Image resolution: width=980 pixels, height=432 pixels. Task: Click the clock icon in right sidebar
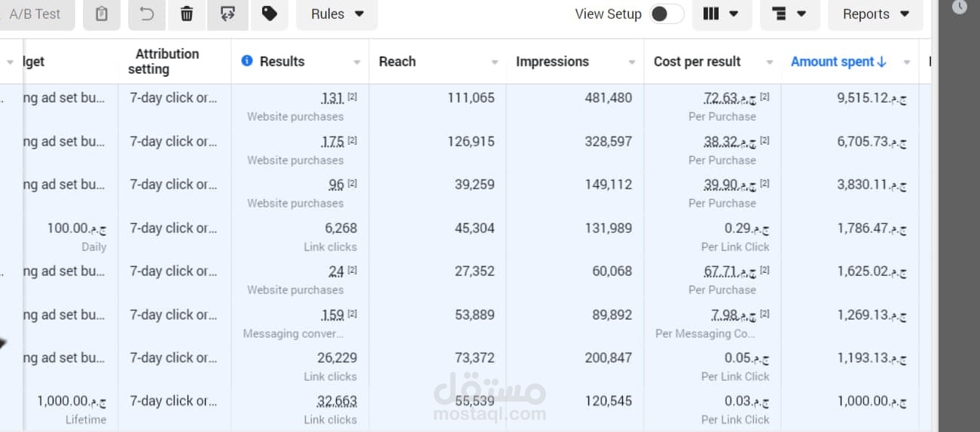point(959,7)
